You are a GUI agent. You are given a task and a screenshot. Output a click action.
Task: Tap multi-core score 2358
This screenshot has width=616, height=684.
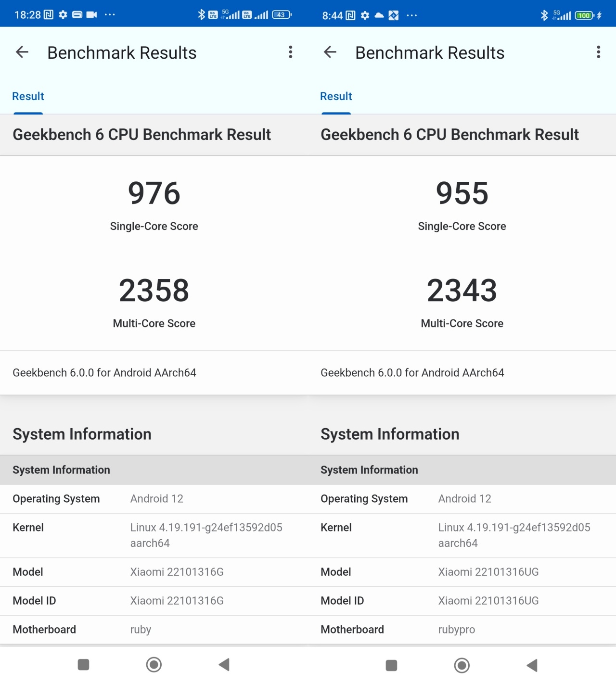154,290
